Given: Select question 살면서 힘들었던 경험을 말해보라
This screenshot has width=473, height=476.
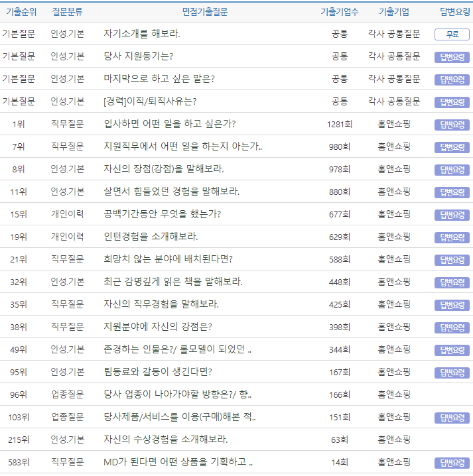Looking at the screenshot, I should (172, 192).
